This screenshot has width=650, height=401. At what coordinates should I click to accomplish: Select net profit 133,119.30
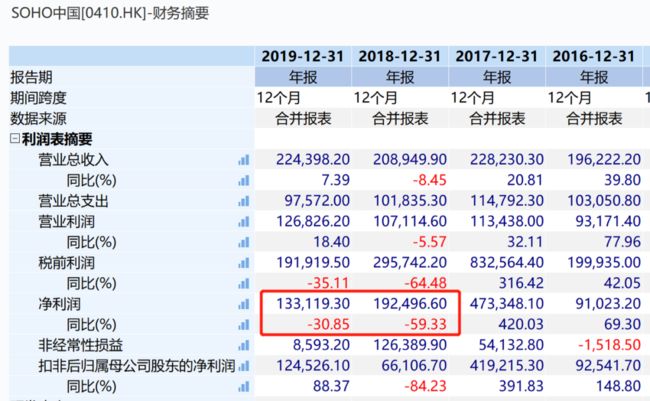pyautogui.click(x=313, y=304)
